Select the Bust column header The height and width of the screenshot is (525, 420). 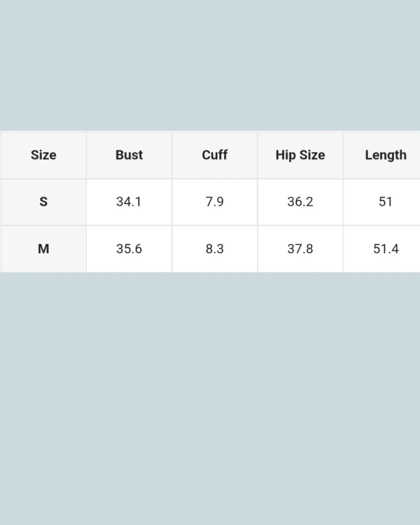(x=129, y=155)
